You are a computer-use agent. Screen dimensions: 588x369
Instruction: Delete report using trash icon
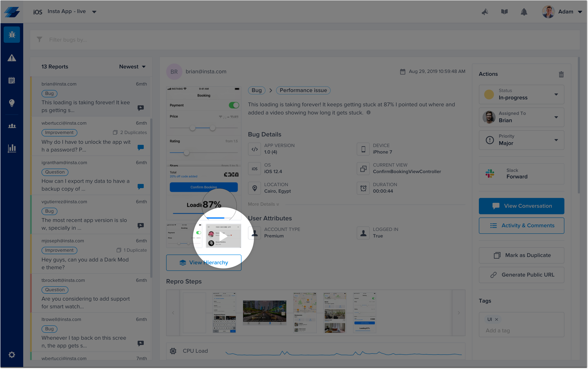coord(561,74)
